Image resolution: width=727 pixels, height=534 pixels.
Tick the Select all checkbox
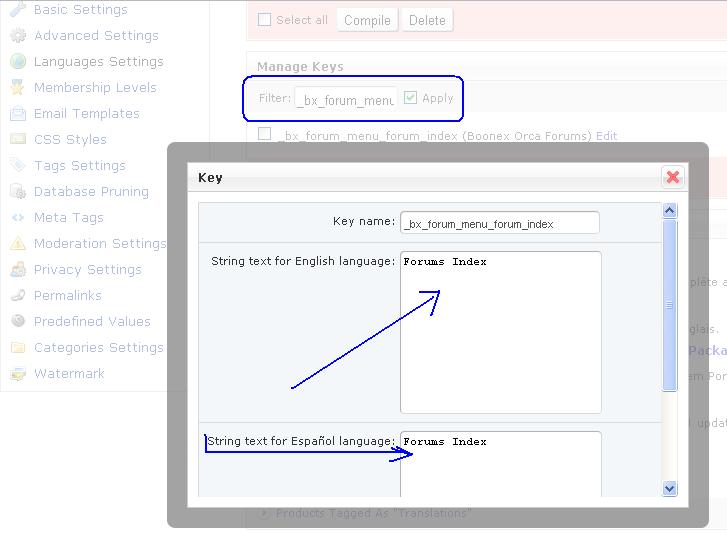(264, 19)
